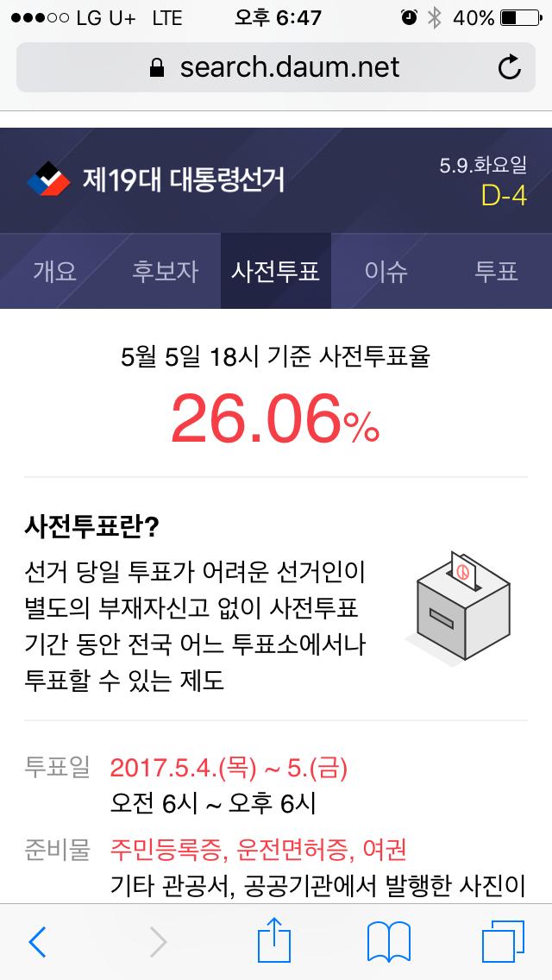Tap the alarm clock status icon
Screen dimensions: 552x980
point(410,17)
